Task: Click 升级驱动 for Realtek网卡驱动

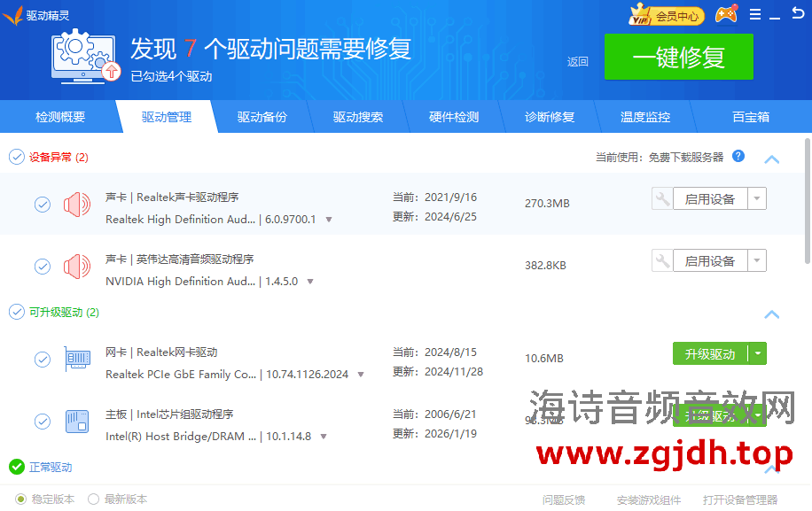Action: click(710, 353)
